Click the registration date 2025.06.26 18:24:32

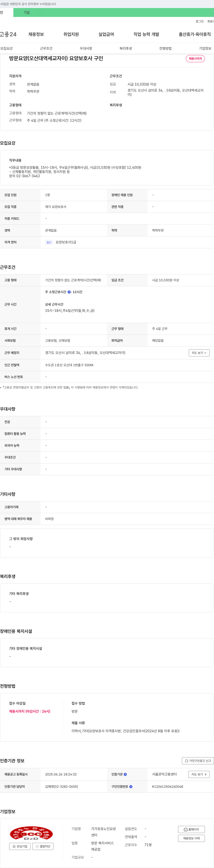pos(61,774)
